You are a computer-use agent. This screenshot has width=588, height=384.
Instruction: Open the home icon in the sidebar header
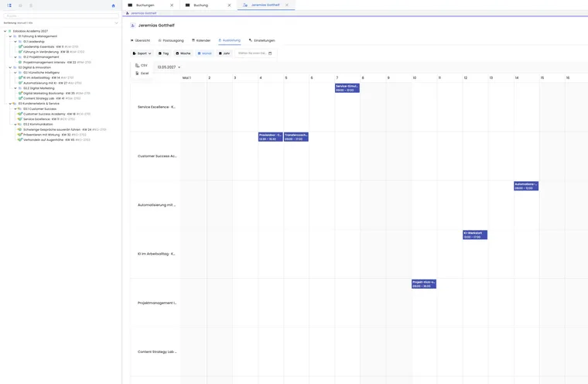pyautogui.click(x=113, y=5)
